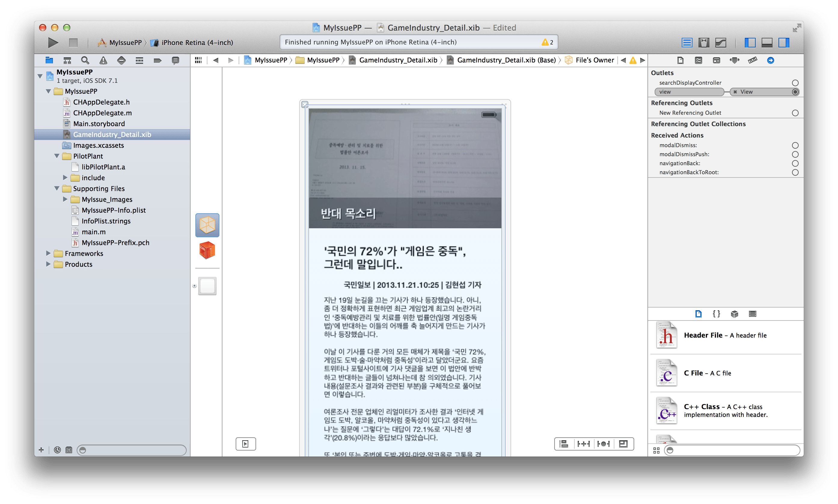Collapse the PilotPlant group

click(x=57, y=156)
